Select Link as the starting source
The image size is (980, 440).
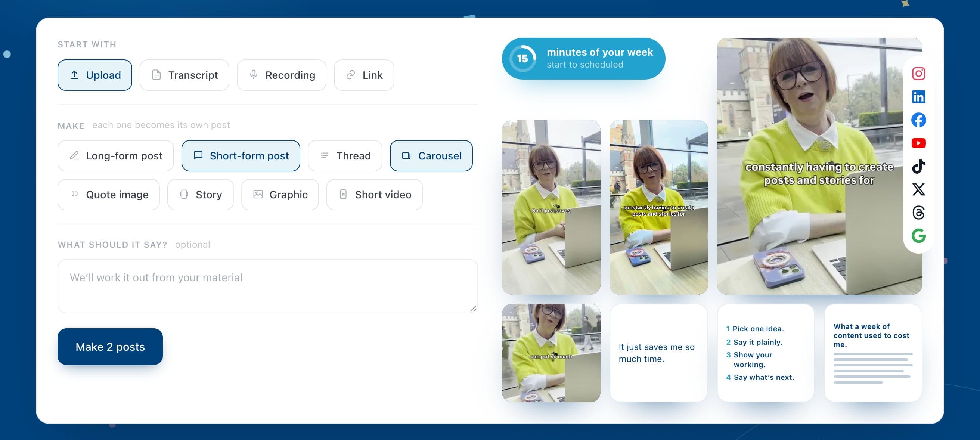coord(364,75)
